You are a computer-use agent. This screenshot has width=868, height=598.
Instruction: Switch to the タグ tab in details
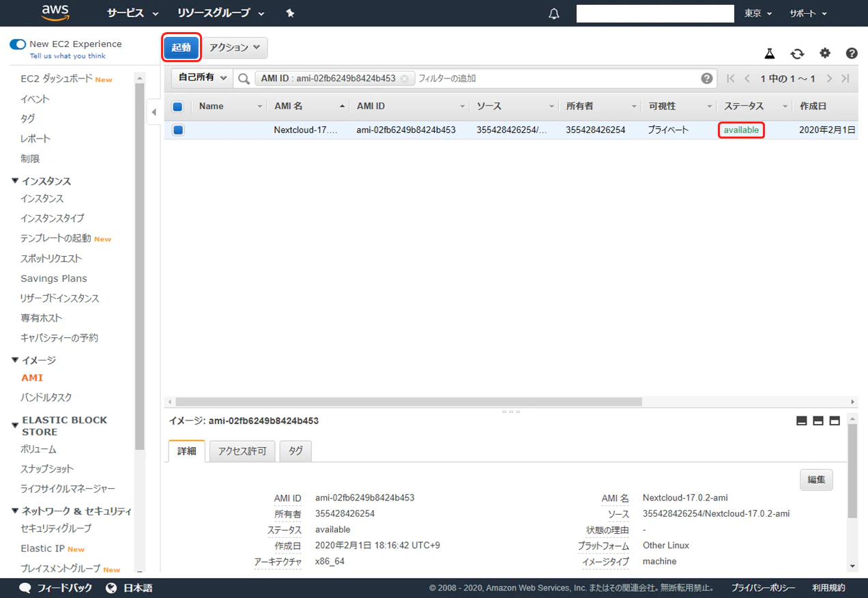[x=295, y=451]
